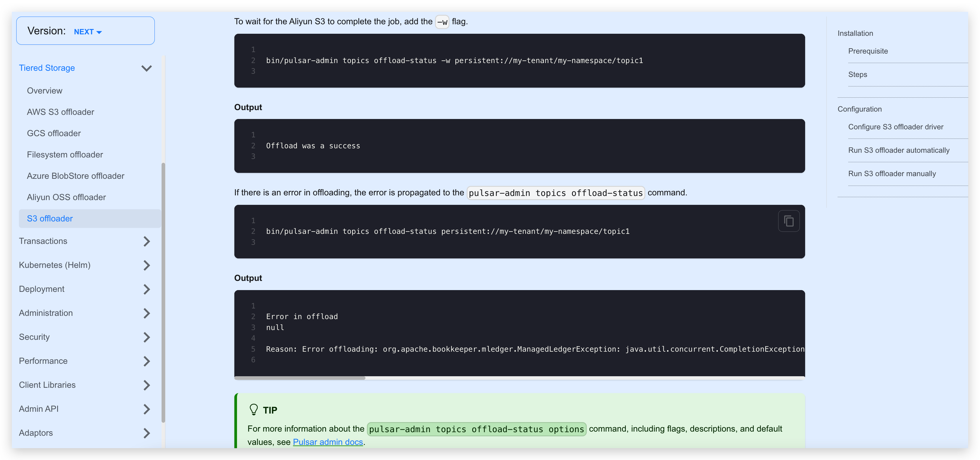
Task: Expand the Security section chevron
Action: coord(146,337)
